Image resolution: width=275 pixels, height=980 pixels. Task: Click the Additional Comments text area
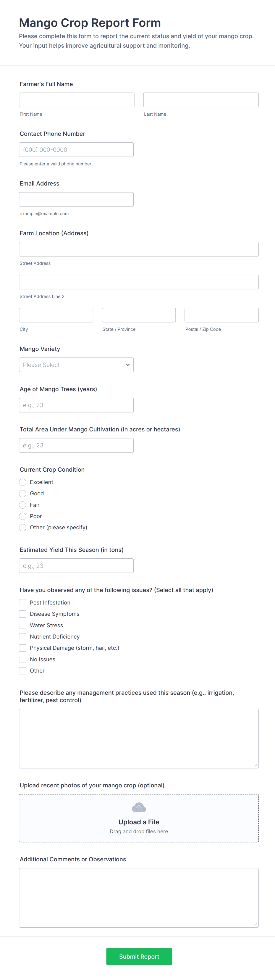point(139,897)
